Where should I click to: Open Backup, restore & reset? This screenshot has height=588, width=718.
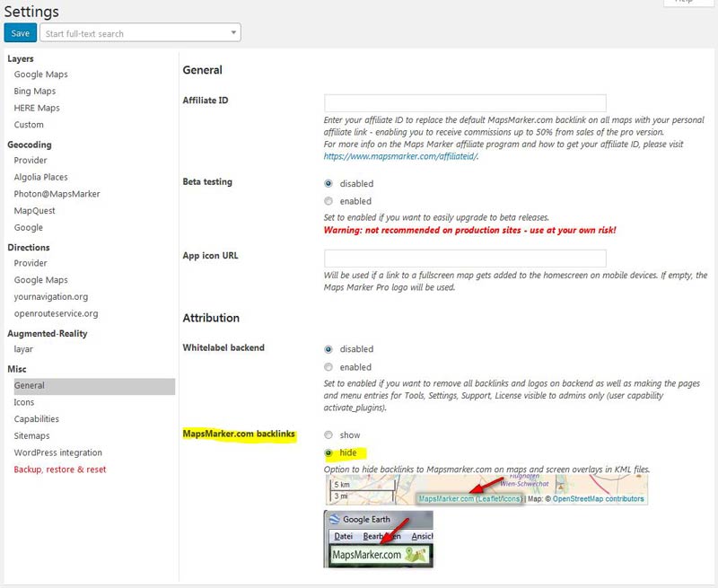[x=60, y=470]
